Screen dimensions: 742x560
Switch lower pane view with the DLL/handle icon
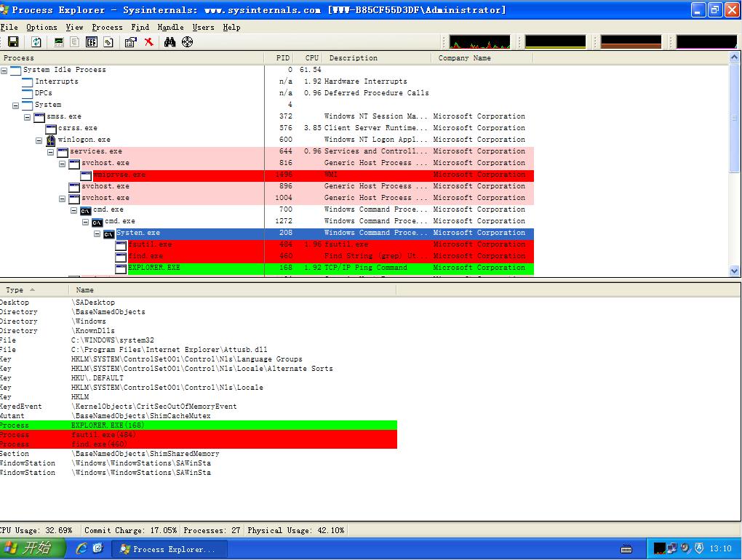[x=108, y=42]
